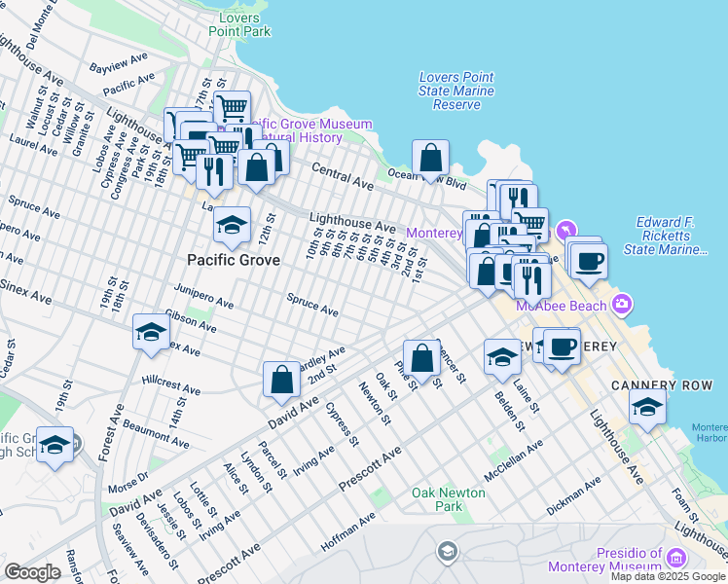
Task: Click the restaurant marker north of the aquarium
Action: coord(519,200)
